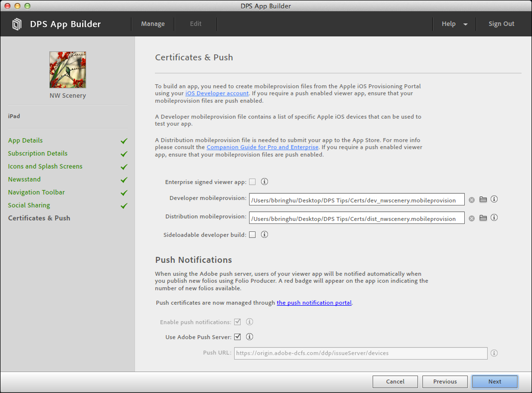Check Sideloadable developer build
Image resolution: width=532 pixels, height=393 pixels.
[x=252, y=234]
